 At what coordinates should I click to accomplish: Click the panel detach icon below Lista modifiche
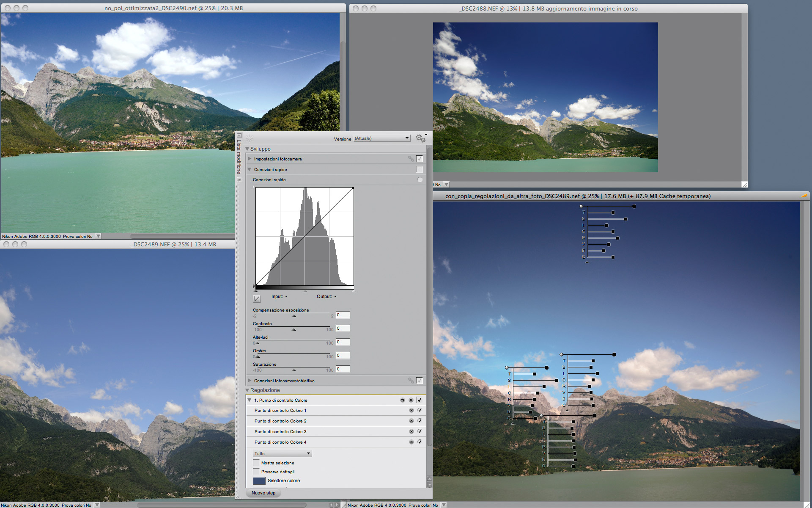(x=239, y=179)
